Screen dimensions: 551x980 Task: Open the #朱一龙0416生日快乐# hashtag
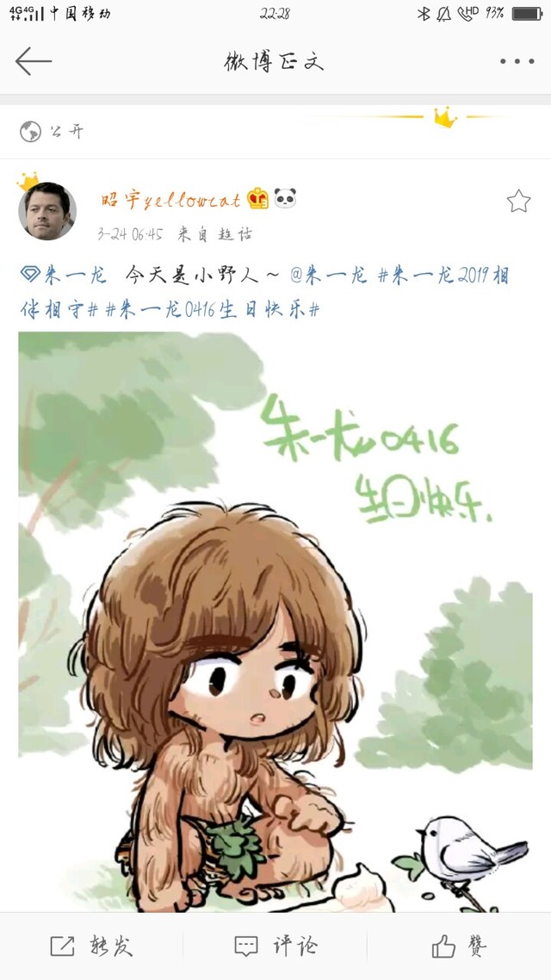pos(213,309)
